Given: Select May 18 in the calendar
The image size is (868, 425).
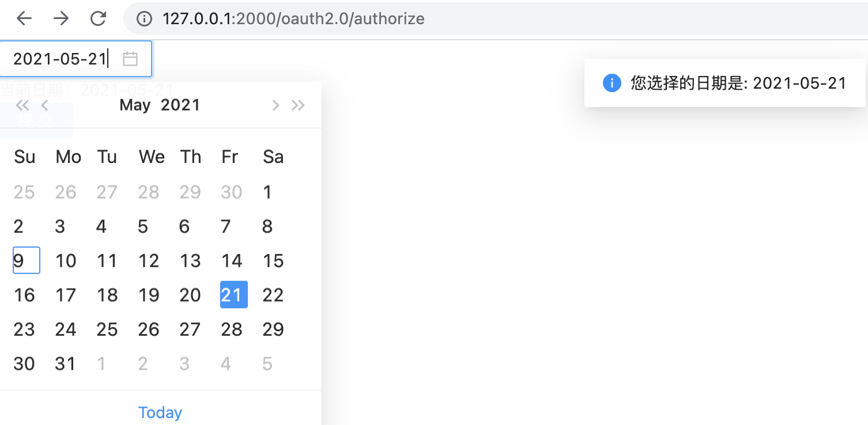Looking at the screenshot, I should click(x=107, y=295).
